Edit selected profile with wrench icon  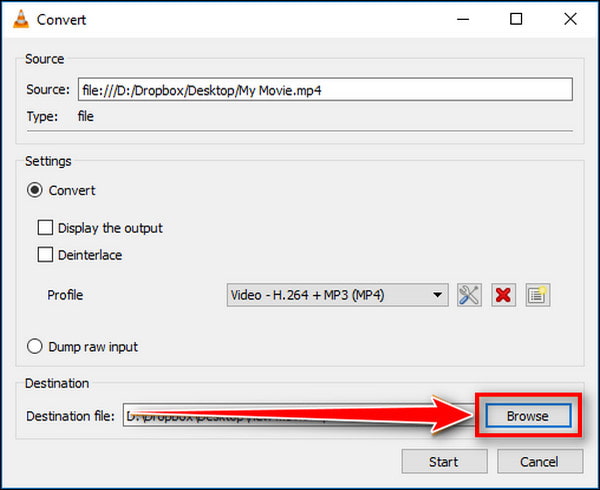click(469, 295)
